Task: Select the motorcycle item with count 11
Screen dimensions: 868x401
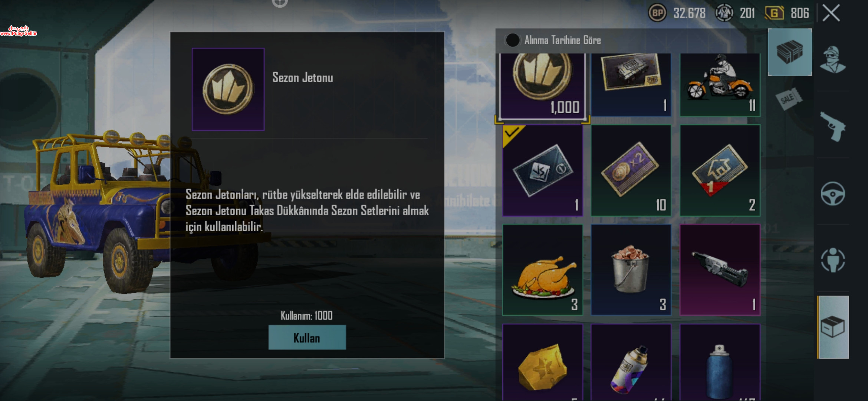Action: 720,85
